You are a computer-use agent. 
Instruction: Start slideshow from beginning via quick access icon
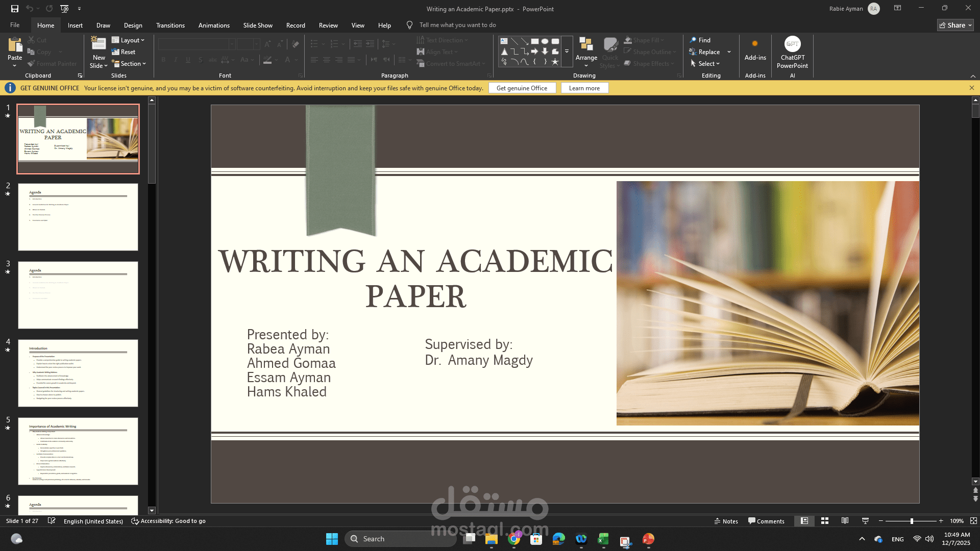(64, 9)
